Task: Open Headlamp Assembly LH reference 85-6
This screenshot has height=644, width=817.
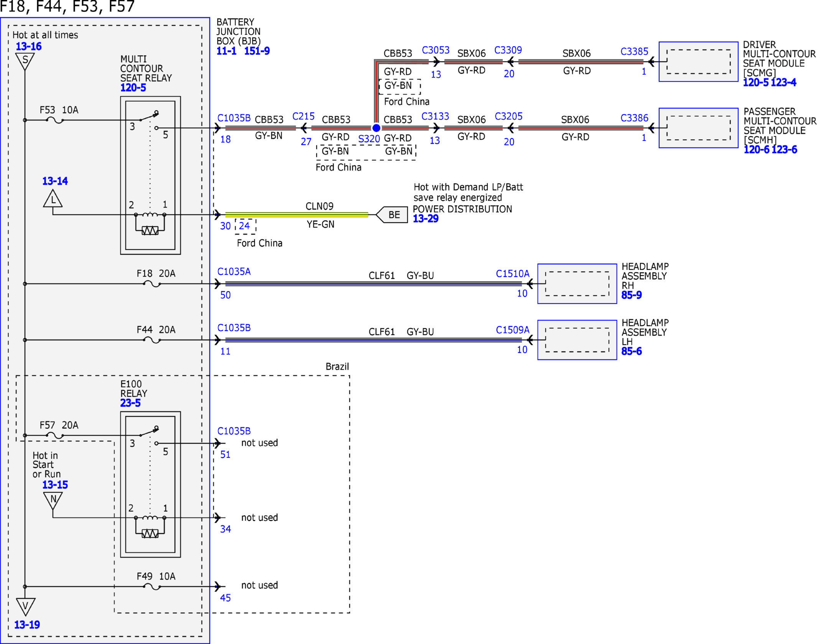Action: (x=631, y=351)
